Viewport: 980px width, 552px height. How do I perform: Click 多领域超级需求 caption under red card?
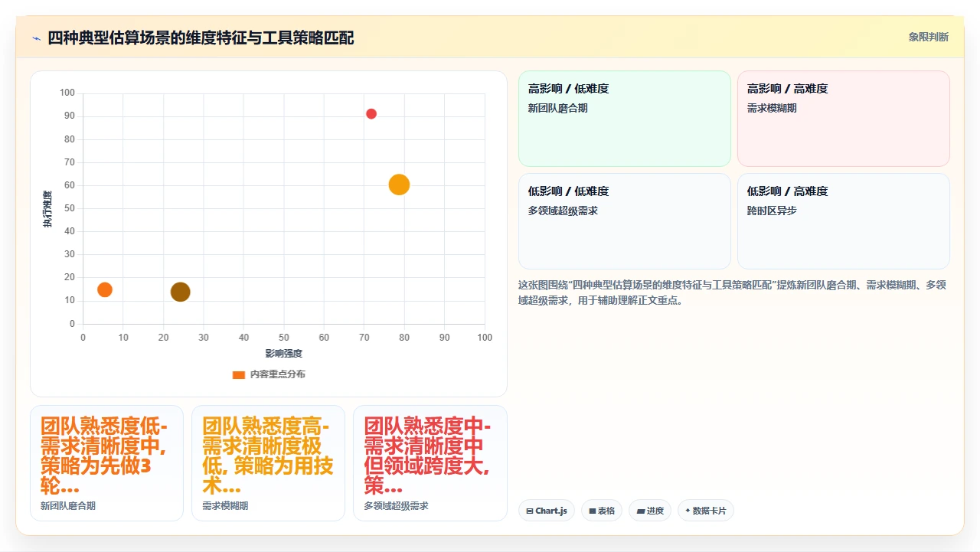point(396,506)
